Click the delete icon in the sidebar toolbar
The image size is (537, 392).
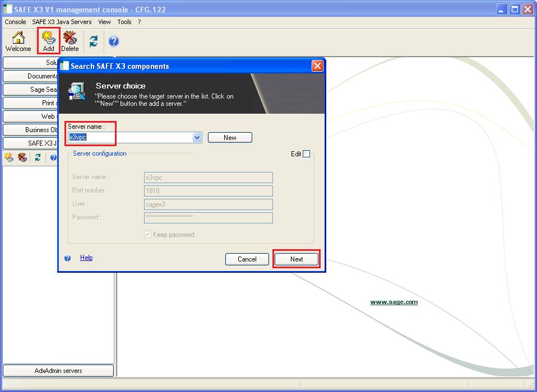coord(22,157)
